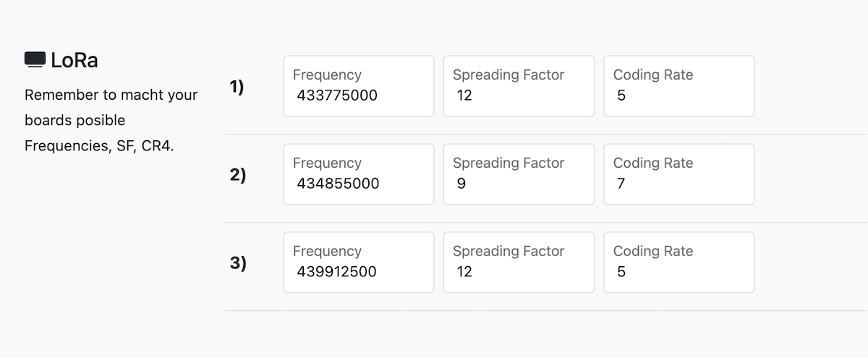Click the Spreading Factor label in row 3
Viewport: 868px width, 358px height.
[509, 252]
